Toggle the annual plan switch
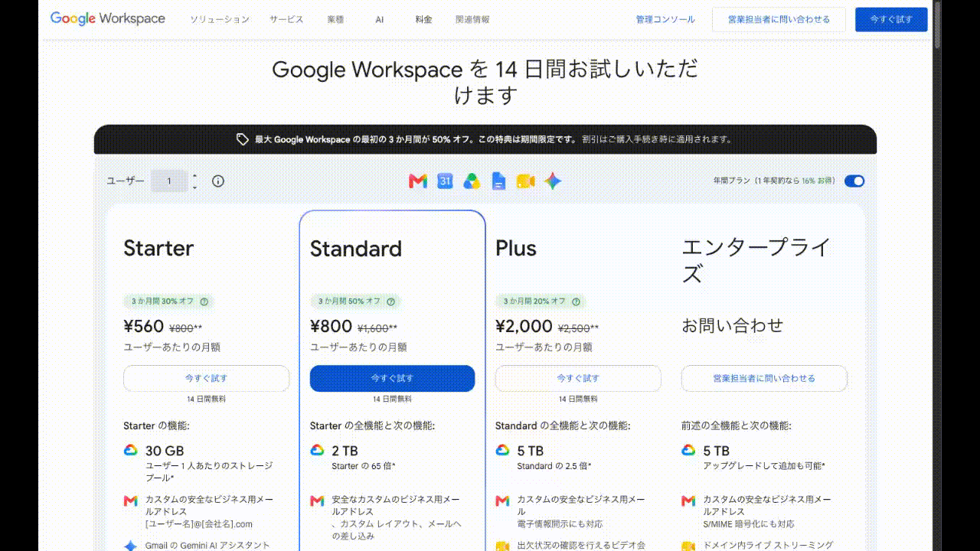 click(854, 181)
